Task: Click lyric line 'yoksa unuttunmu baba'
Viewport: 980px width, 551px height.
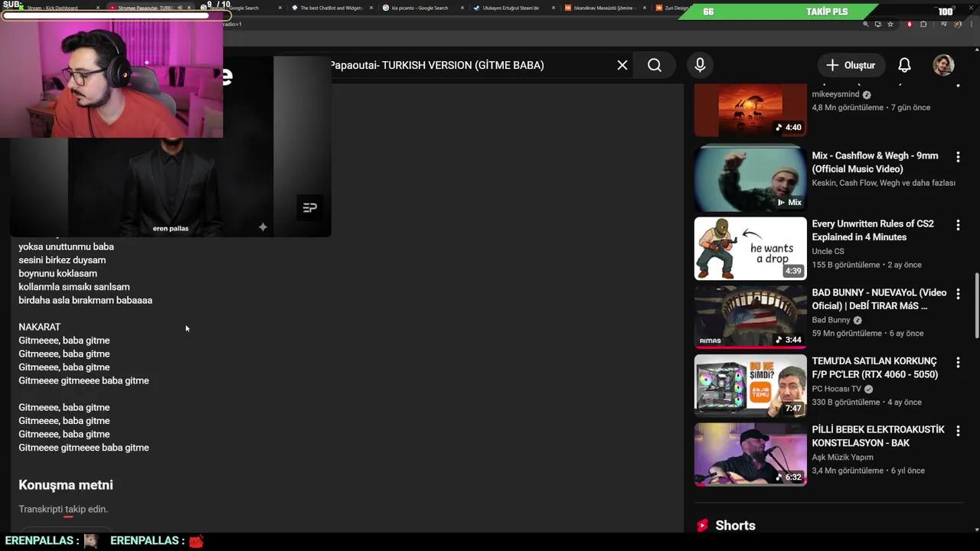Action: point(66,246)
